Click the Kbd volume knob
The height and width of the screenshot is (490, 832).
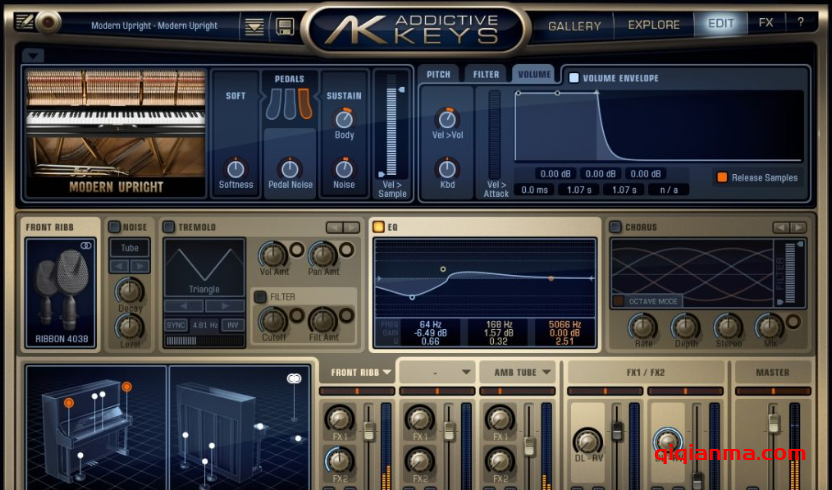447,169
